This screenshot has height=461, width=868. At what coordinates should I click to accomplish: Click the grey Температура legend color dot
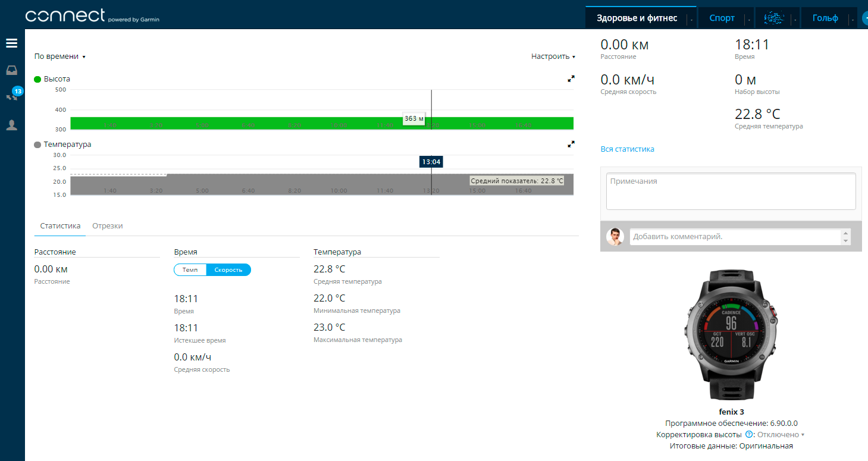[38, 145]
